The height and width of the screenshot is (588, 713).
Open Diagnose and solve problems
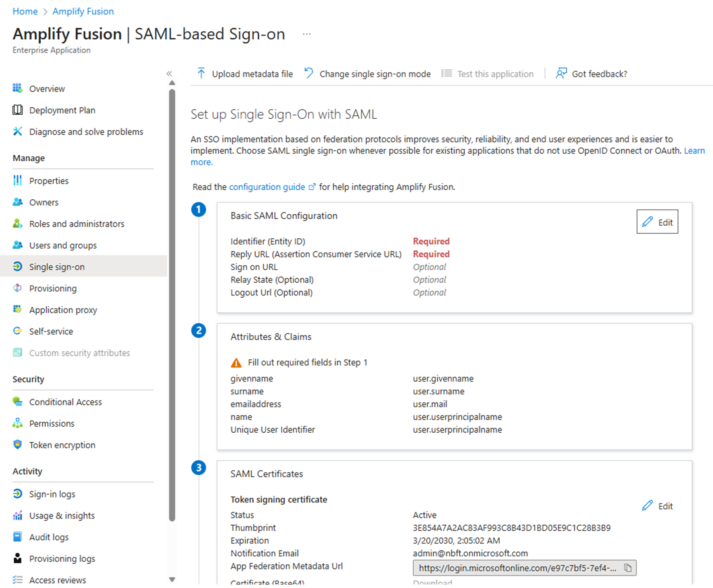point(86,132)
